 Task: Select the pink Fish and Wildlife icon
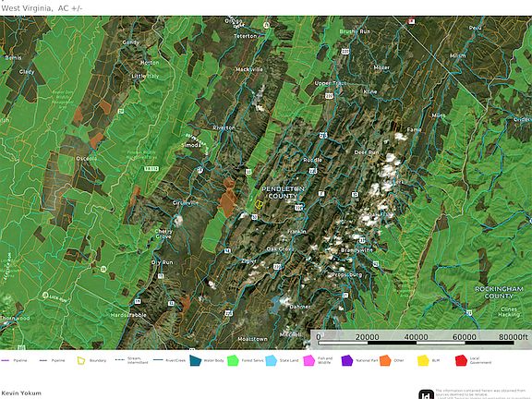[309, 360]
